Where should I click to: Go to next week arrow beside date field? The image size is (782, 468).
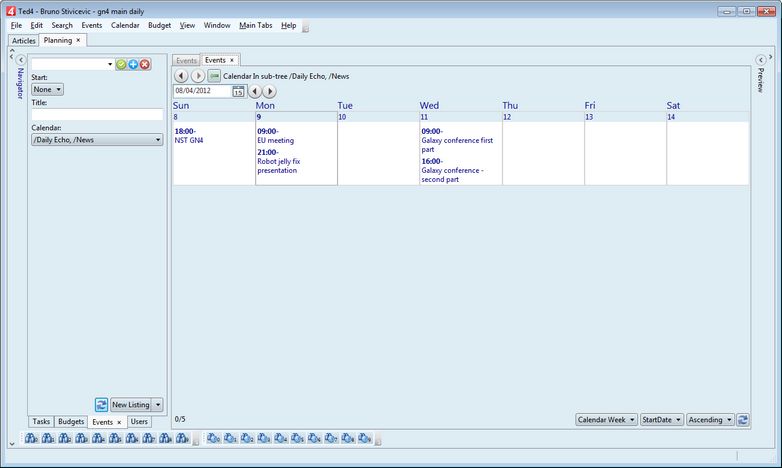tap(270, 91)
